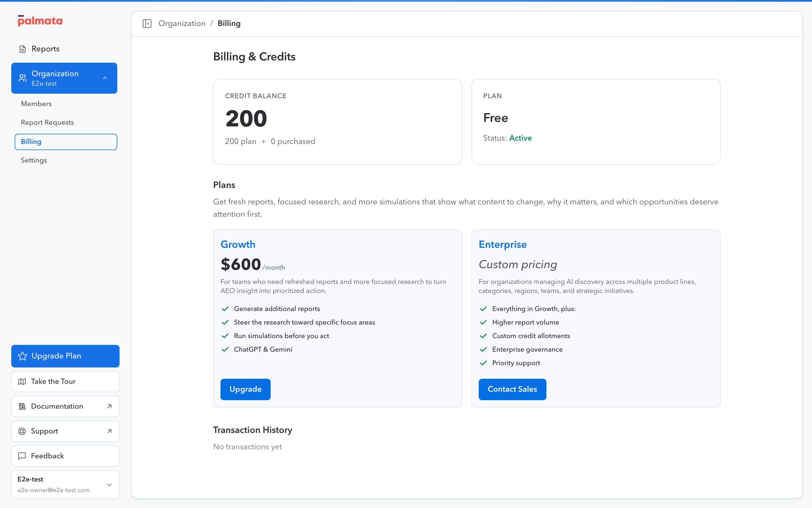Send Feedback button

click(x=65, y=456)
